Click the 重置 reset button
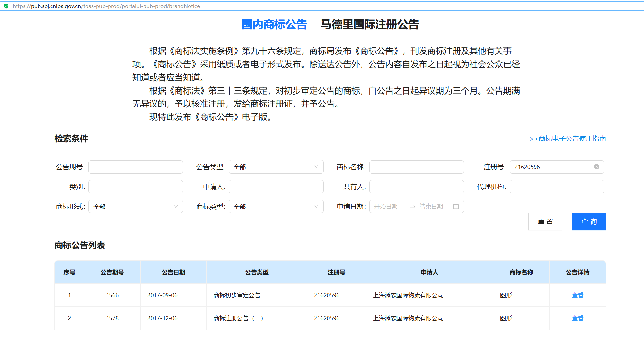This screenshot has width=644, height=338. (x=545, y=221)
